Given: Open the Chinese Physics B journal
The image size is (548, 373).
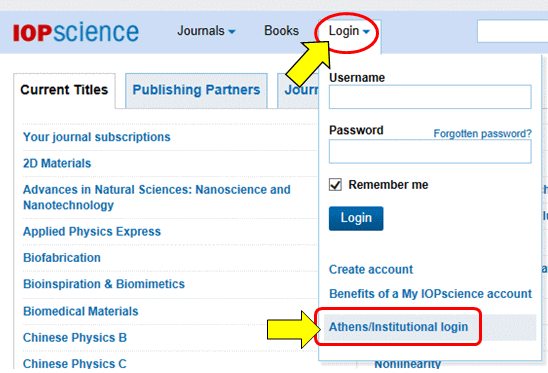Looking at the screenshot, I should 75,337.
